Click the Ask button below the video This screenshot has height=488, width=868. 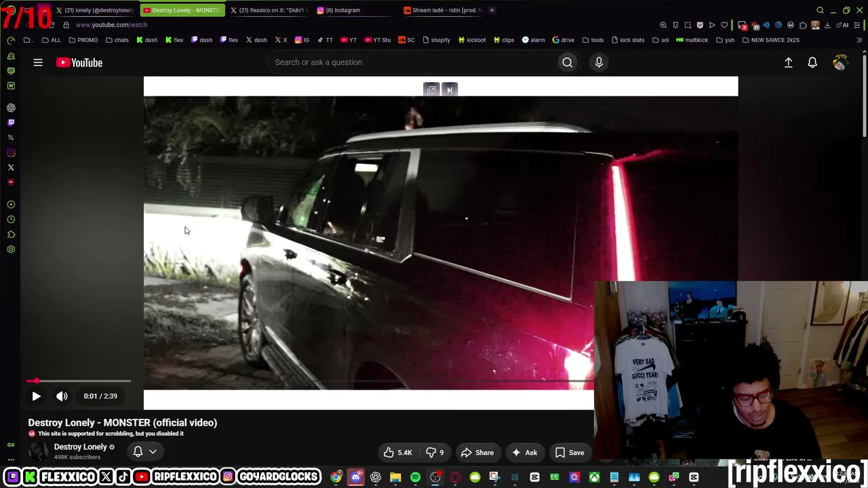(x=524, y=453)
